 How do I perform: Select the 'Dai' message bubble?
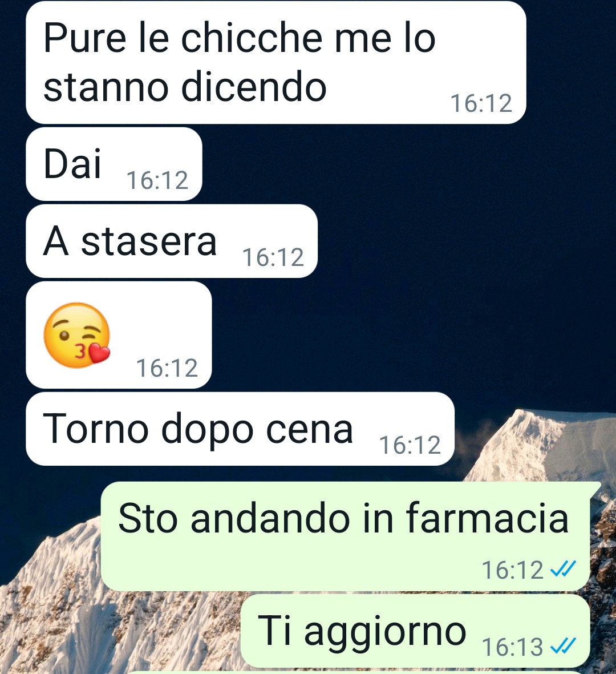point(114,164)
